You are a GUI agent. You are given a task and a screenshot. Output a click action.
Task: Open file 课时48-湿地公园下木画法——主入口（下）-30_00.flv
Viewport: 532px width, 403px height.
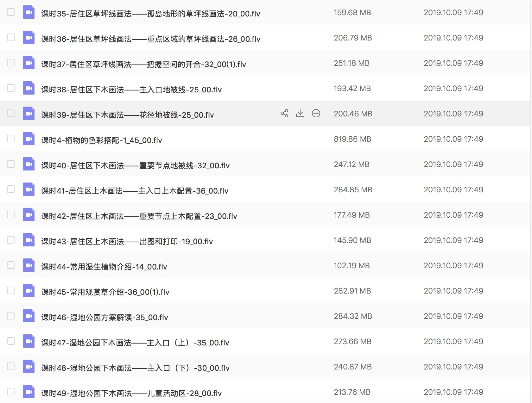pos(136,368)
